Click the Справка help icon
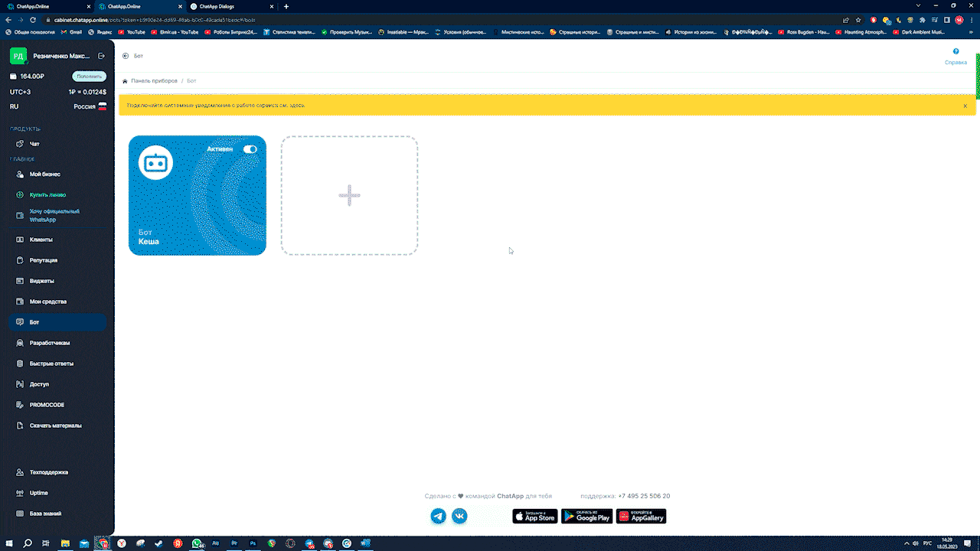Image resolution: width=980 pixels, height=551 pixels. tap(955, 52)
